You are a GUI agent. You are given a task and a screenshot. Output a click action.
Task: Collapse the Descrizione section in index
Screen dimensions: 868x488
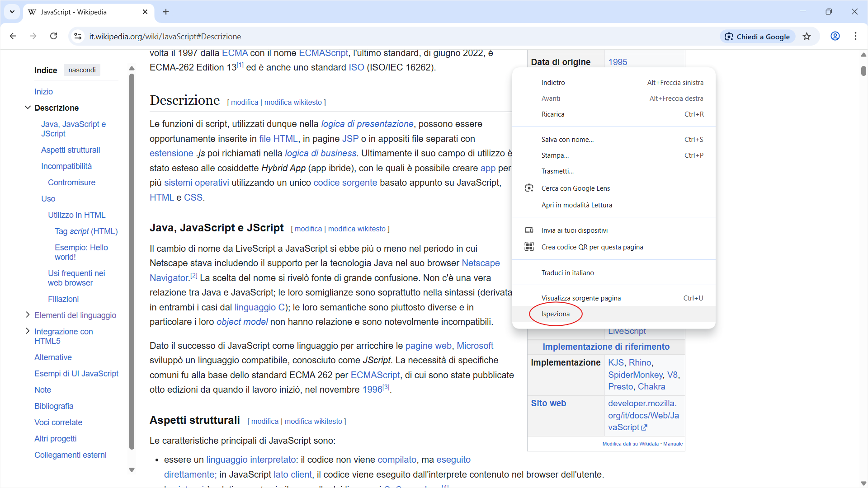point(28,108)
